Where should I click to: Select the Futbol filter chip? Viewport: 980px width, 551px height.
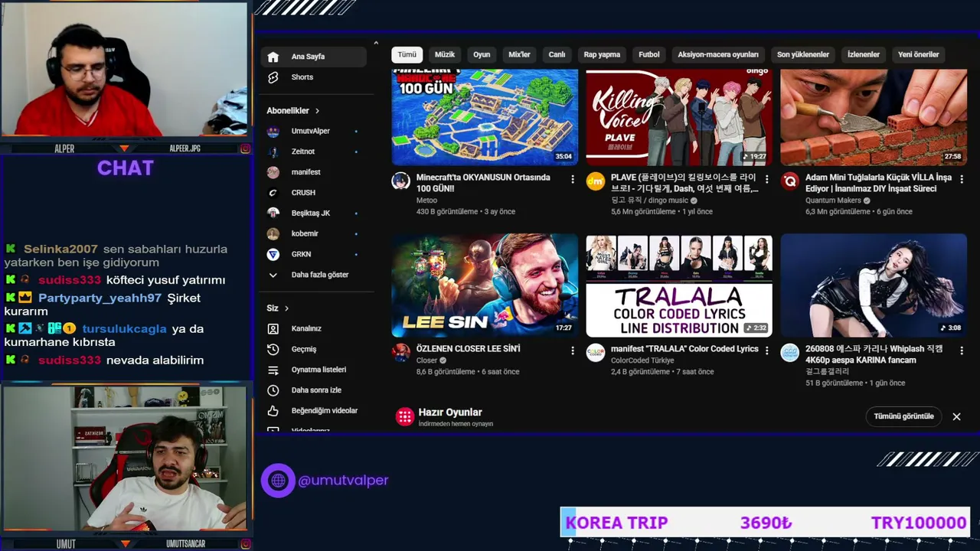point(649,55)
